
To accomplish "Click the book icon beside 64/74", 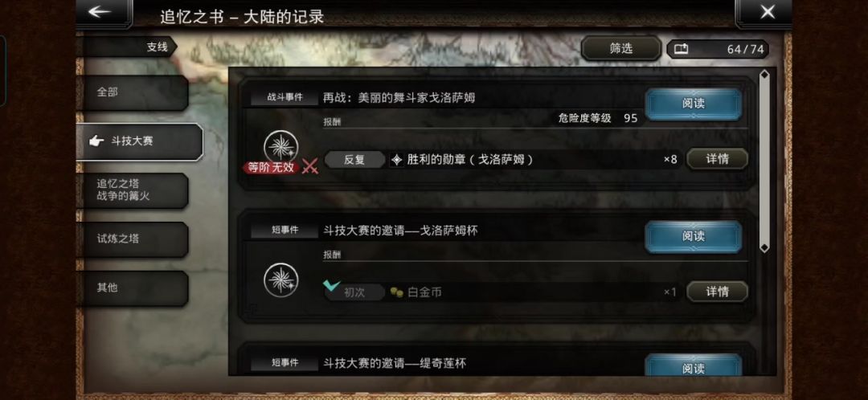I will (x=681, y=49).
